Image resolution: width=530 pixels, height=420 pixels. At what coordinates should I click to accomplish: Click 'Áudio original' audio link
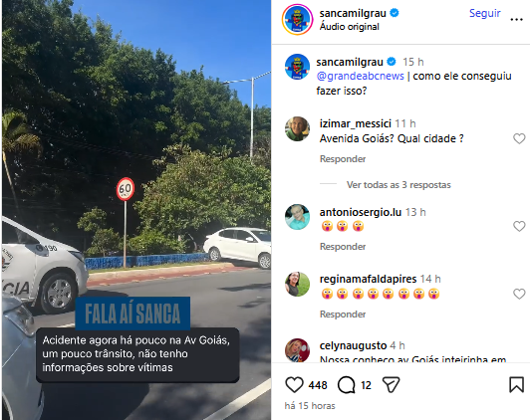(349, 27)
